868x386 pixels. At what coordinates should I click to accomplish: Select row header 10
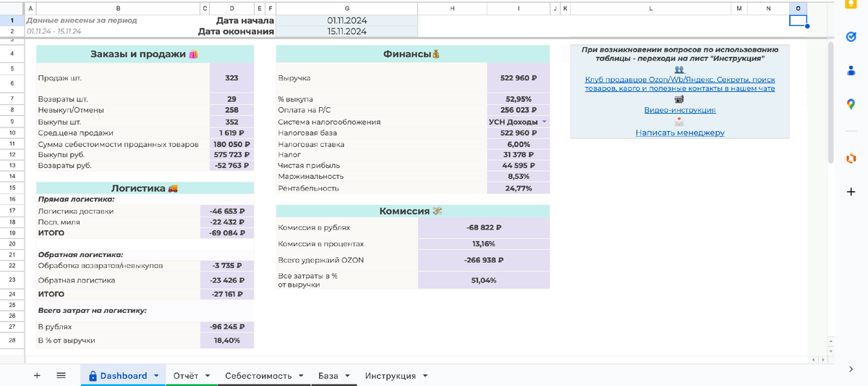pos(12,133)
